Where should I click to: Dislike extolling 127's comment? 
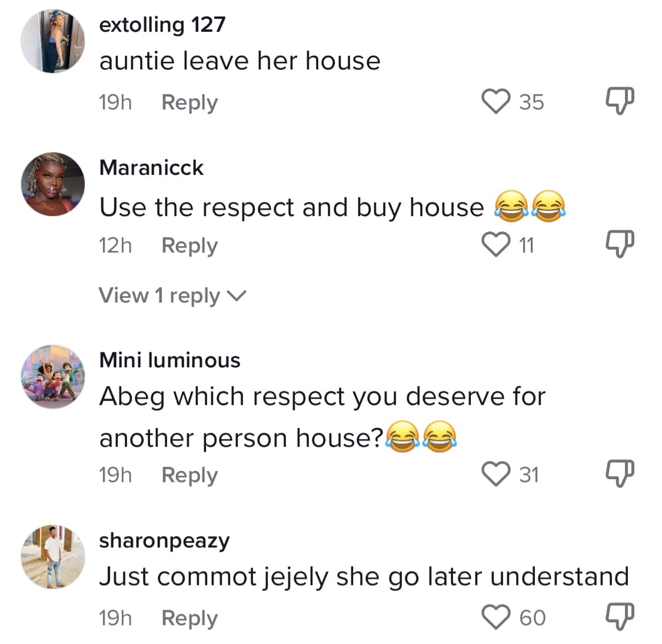pyautogui.click(x=620, y=101)
